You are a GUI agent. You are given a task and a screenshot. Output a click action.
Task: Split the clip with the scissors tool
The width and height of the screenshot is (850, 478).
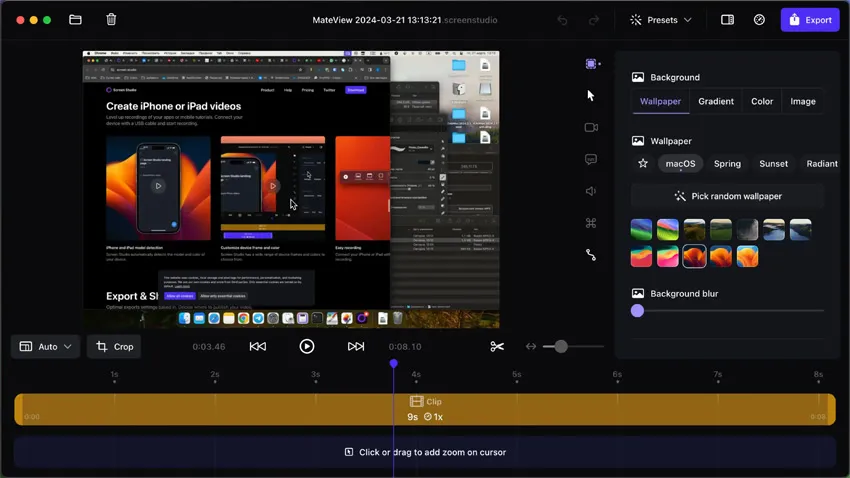497,347
